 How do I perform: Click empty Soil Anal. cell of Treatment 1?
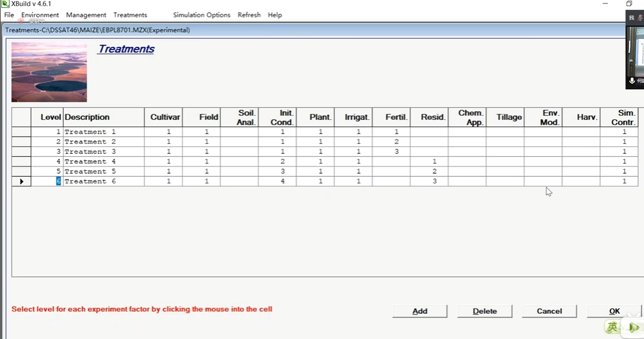click(240, 132)
